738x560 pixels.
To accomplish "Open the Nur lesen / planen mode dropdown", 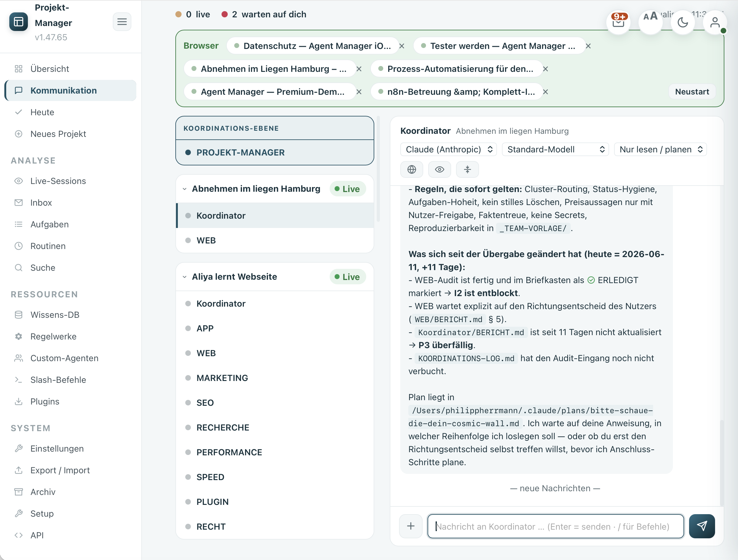I will pyautogui.click(x=660, y=149).
